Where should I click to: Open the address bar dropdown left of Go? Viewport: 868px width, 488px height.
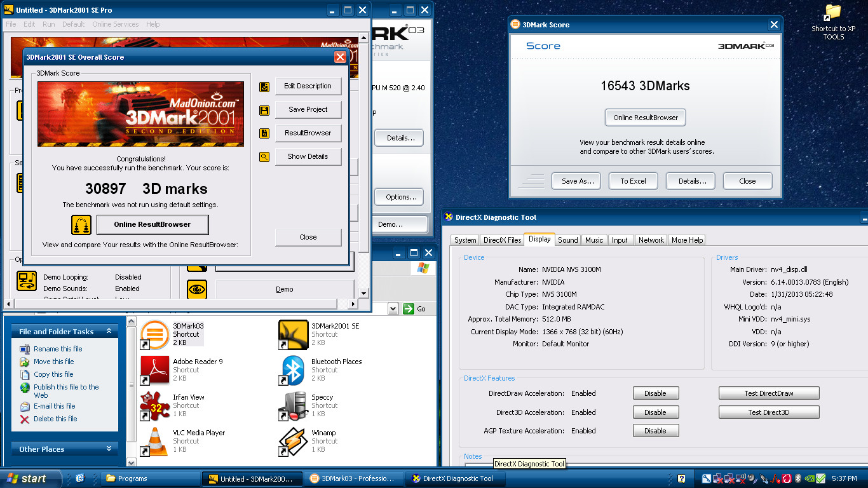pos(393,309)
